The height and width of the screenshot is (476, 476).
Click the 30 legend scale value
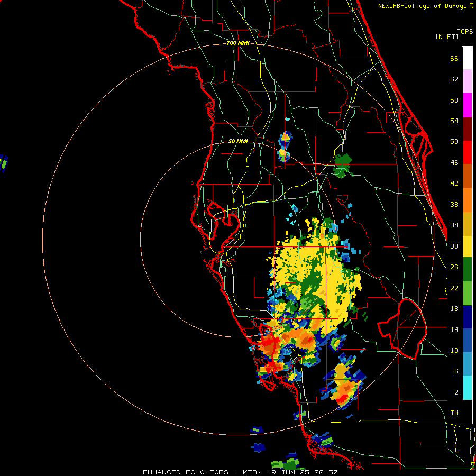tap(454, 246)
